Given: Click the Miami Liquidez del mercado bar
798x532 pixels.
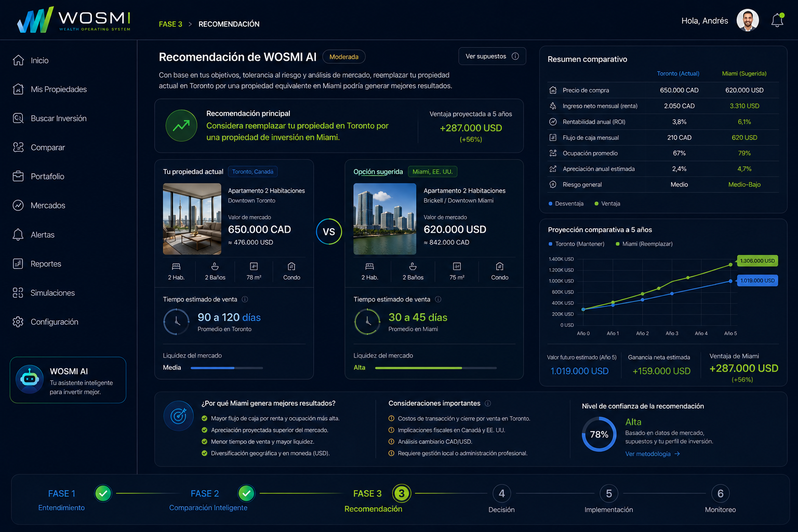Looking at the screenshot, I should [x=436, y=368].
